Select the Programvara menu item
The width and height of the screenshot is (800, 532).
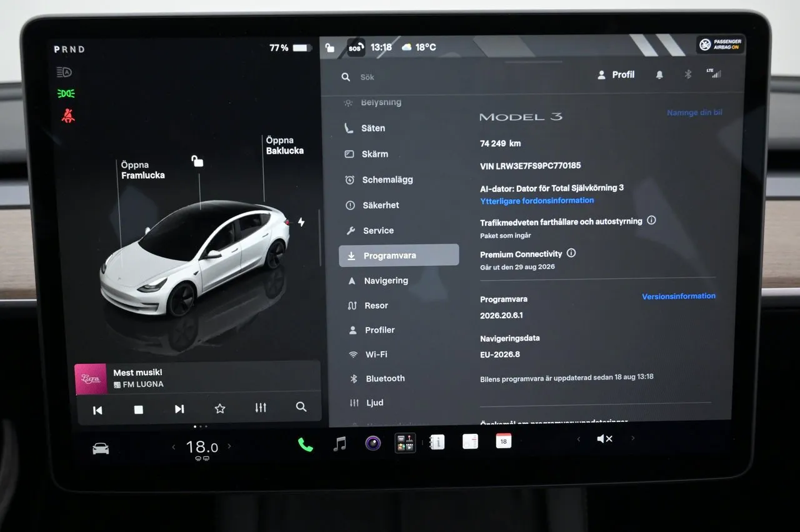coord(399,256)
